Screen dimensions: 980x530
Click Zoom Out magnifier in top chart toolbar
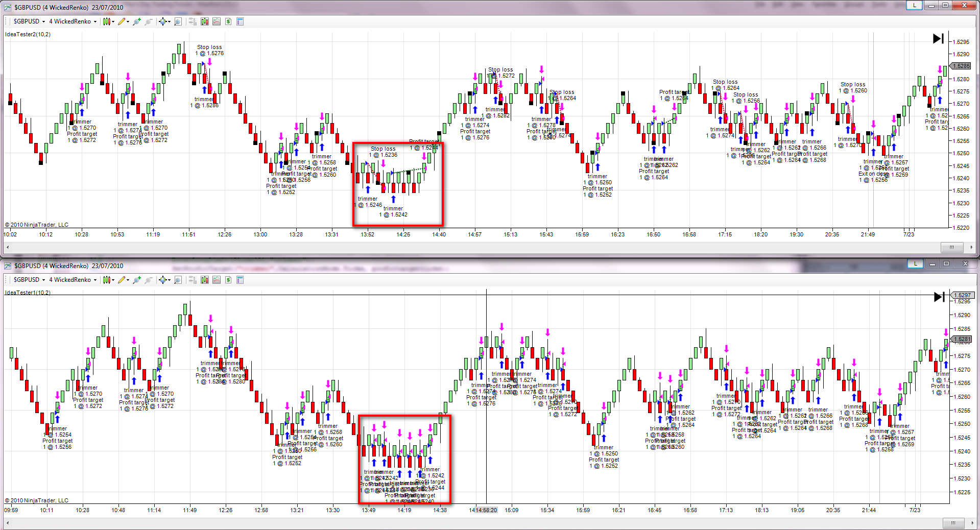coord(149,21)
